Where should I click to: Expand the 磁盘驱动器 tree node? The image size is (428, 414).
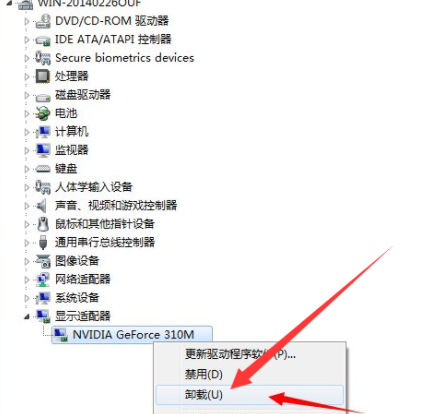click(x=27, y=95)
